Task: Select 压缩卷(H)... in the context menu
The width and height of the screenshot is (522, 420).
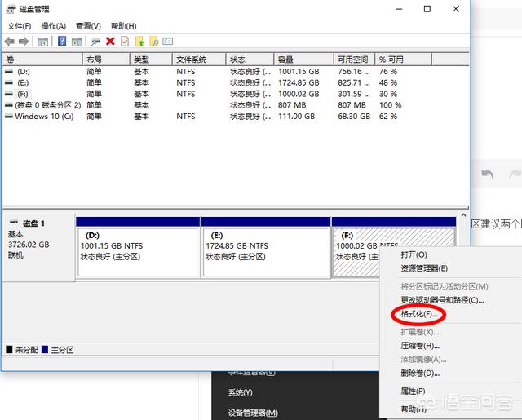Action: (x=419, y=346)
